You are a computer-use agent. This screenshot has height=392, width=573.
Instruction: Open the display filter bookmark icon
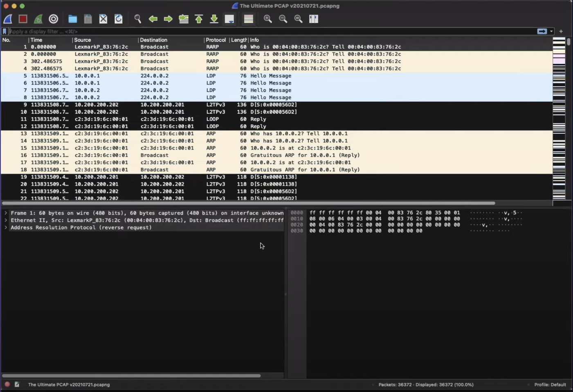(4, 31)
